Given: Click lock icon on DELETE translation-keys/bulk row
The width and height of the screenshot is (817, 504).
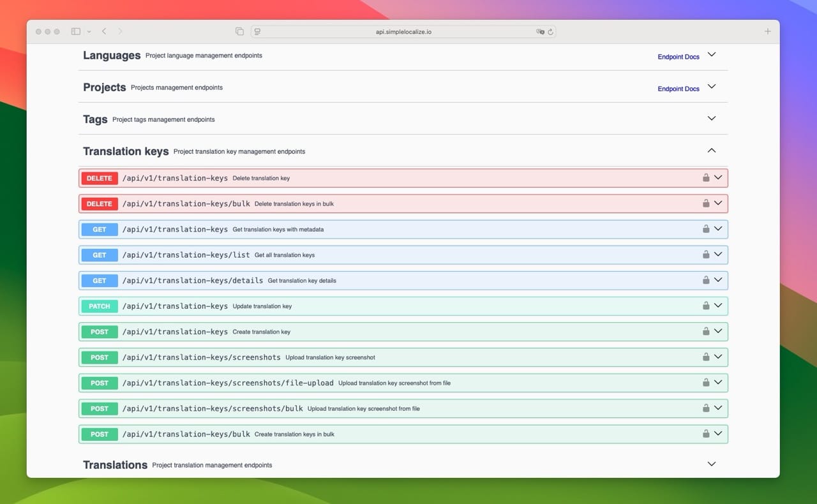Looking at the screenshot, I should 706,204.
